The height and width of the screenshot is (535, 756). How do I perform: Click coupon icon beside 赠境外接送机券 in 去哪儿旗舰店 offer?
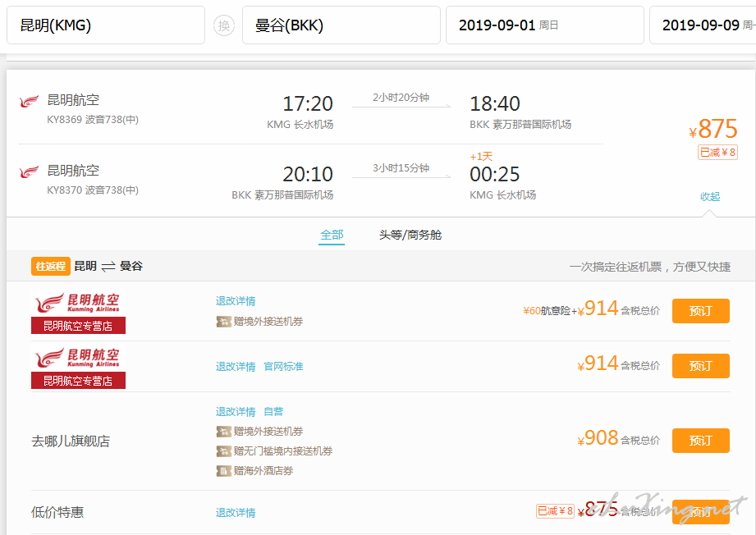[x=223, y=432]
